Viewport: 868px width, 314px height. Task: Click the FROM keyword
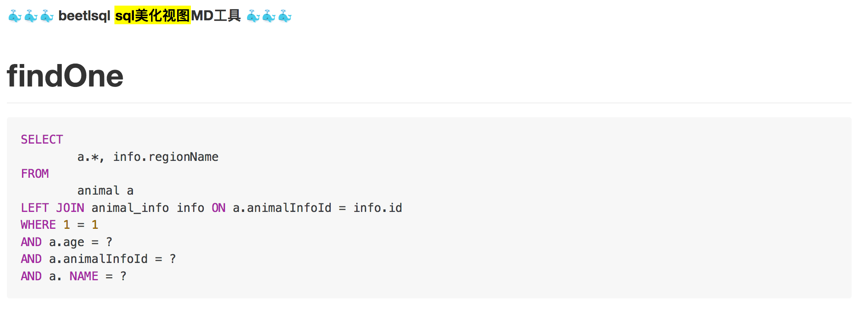[35, 173]
